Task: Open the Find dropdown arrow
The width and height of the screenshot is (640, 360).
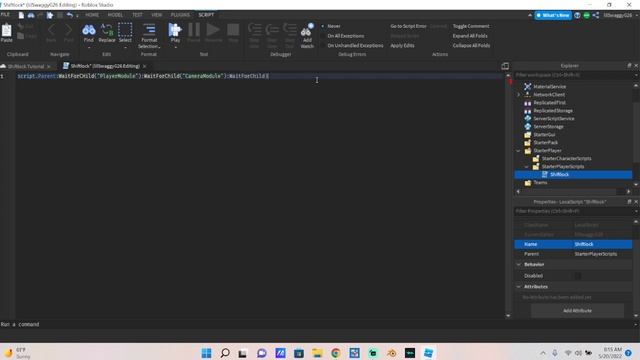Action: tap(89, 47)
